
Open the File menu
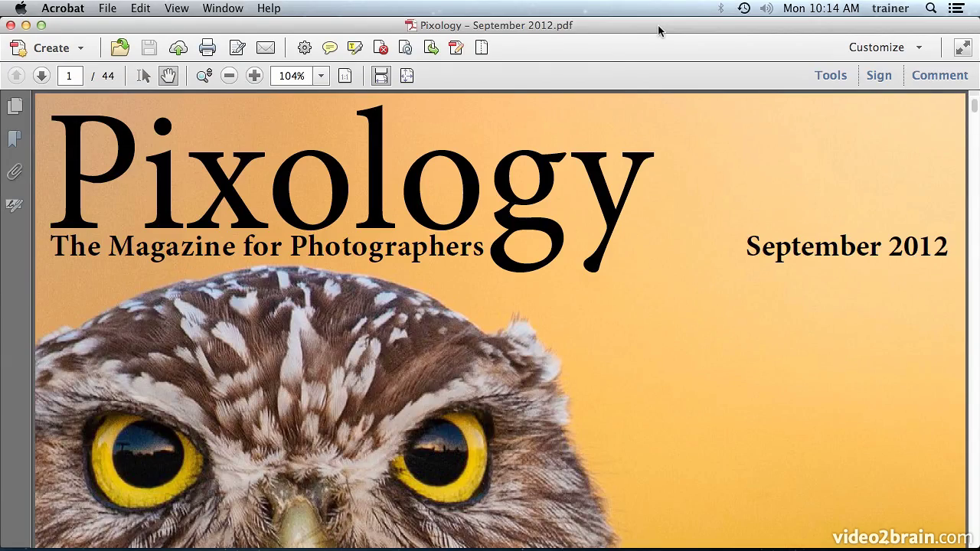(107, 8)
